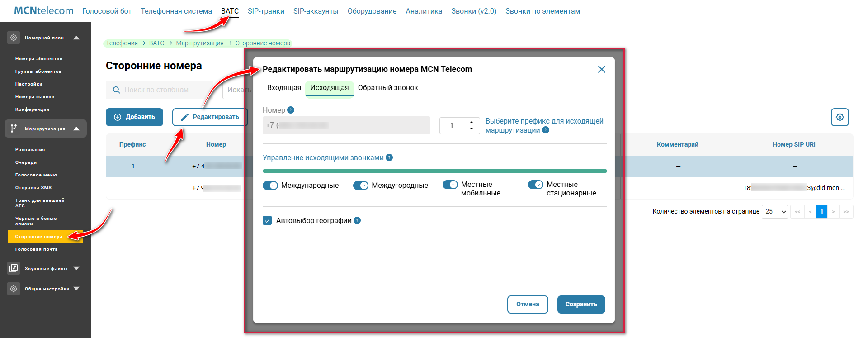The width and height of the screenshot is (868, 338).
Task: Open Очереди in sidebar
Action: coord(26,162)
